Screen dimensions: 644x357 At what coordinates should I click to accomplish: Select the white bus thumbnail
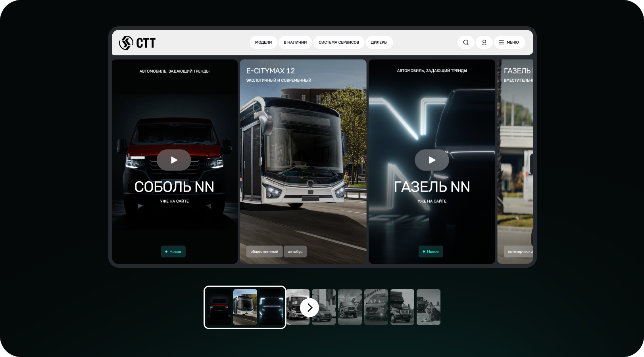pyautogui.click(x=245, y=307)
